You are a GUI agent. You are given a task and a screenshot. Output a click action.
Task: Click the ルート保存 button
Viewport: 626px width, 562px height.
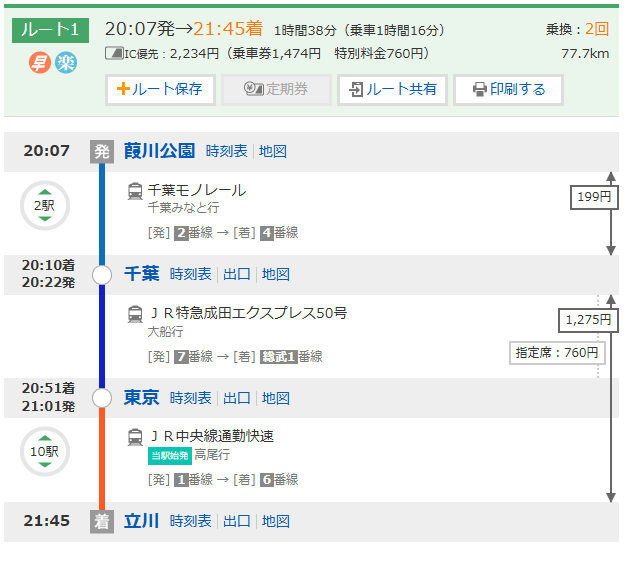(x=160, y=89)
